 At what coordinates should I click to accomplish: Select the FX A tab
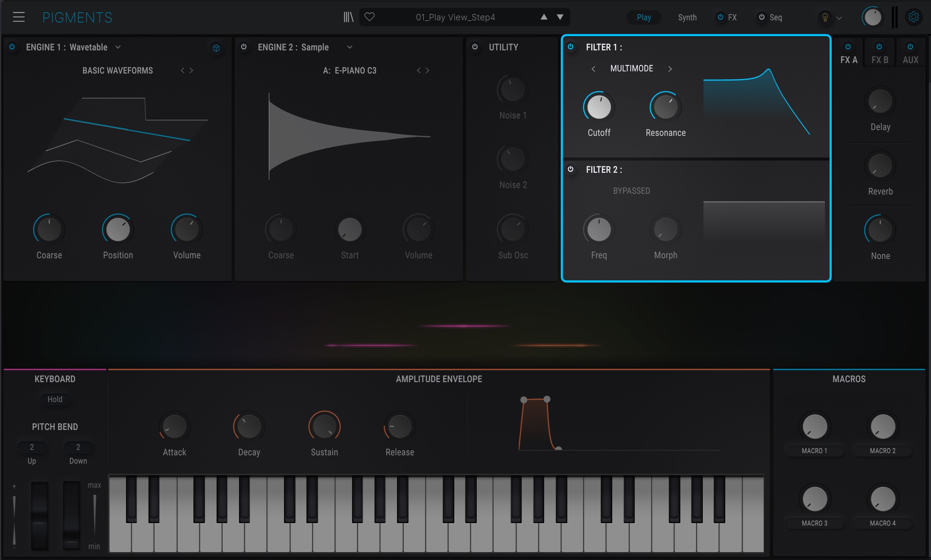tap(849, 60)
